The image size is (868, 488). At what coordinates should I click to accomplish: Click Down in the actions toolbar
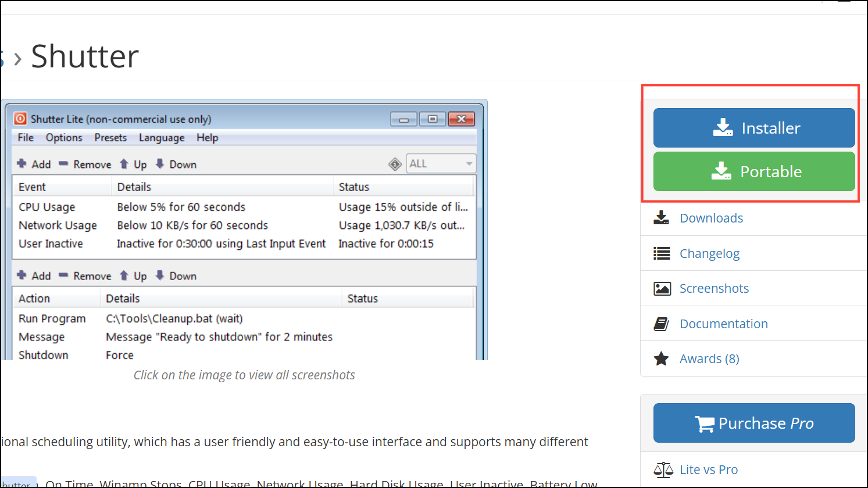pyautogui.click(x=176, y=276)
